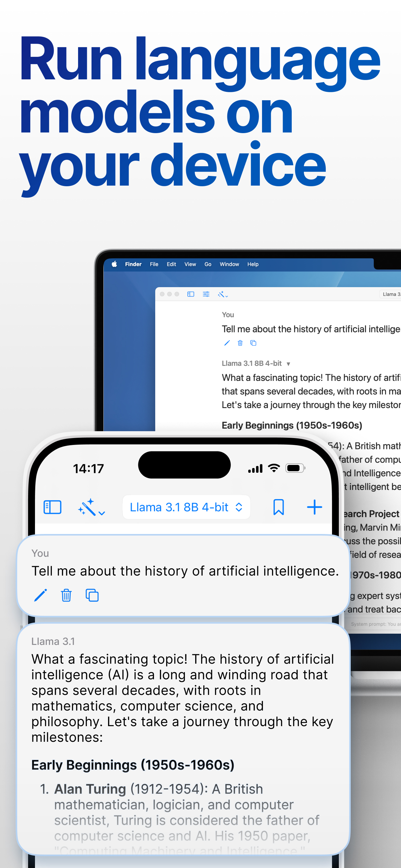
Task: Tap the bookmark icon on phone toolbar
Action: pyautogui.click(x=279, y=507)
